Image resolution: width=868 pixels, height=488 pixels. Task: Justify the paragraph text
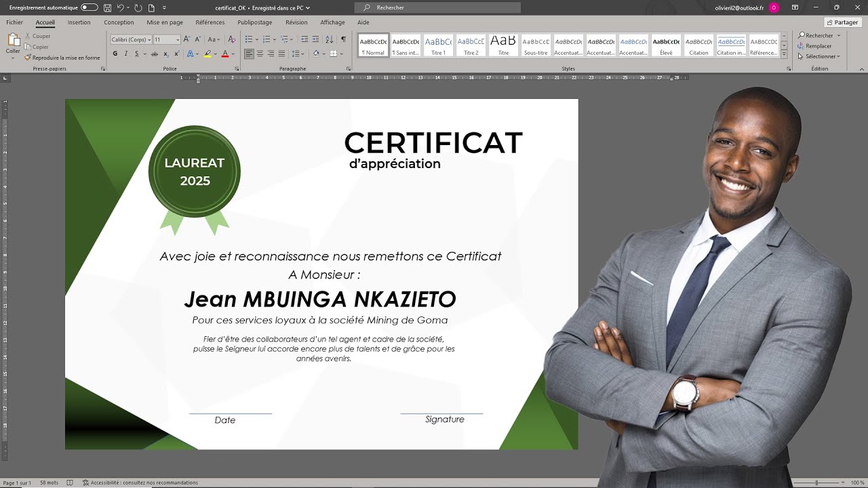point(282,54)
